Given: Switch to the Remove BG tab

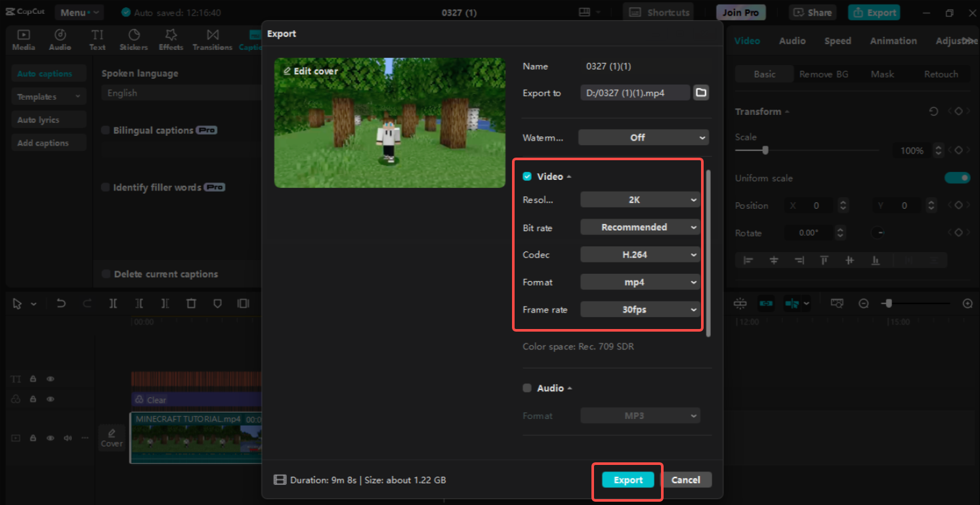Looking at the screenshot, I should click(x=824, y=74).
